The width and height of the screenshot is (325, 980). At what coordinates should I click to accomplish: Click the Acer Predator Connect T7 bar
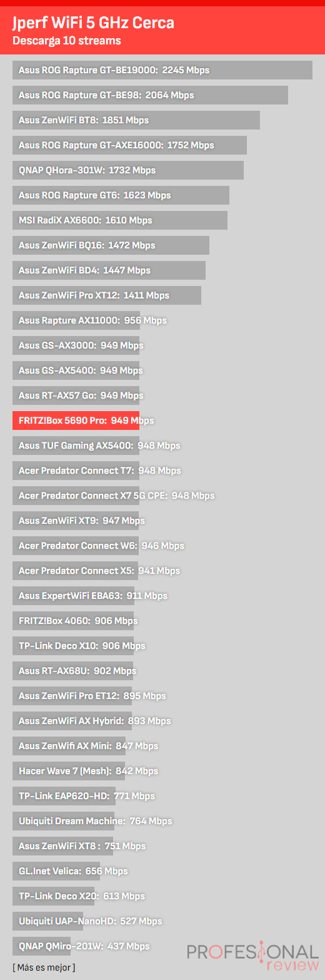(76, 471)
